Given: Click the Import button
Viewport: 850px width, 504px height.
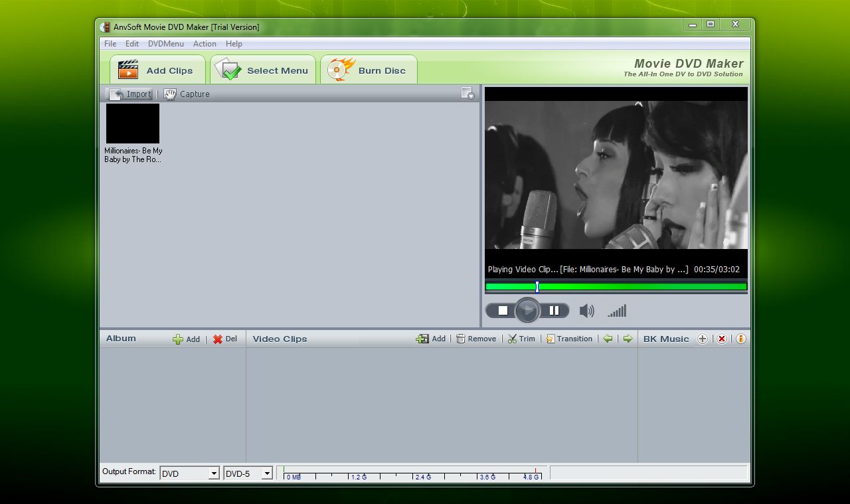Looking at the screenshot, I should coord(130,94).
